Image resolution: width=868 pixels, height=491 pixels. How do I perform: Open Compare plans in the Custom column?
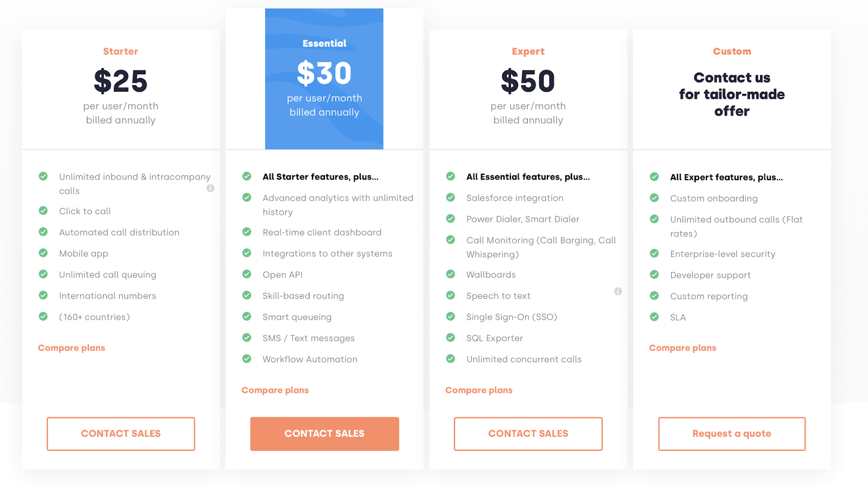[x=682, y=347]
